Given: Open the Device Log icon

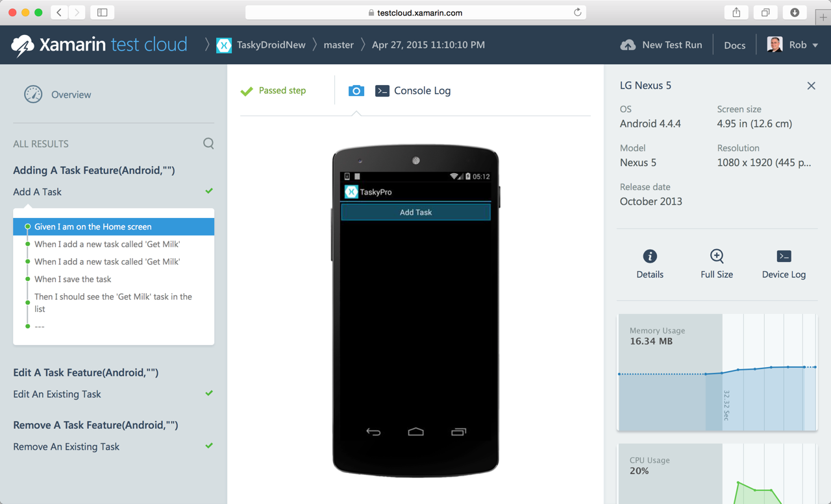Looking at the screenshot, I should coord(784,256).
